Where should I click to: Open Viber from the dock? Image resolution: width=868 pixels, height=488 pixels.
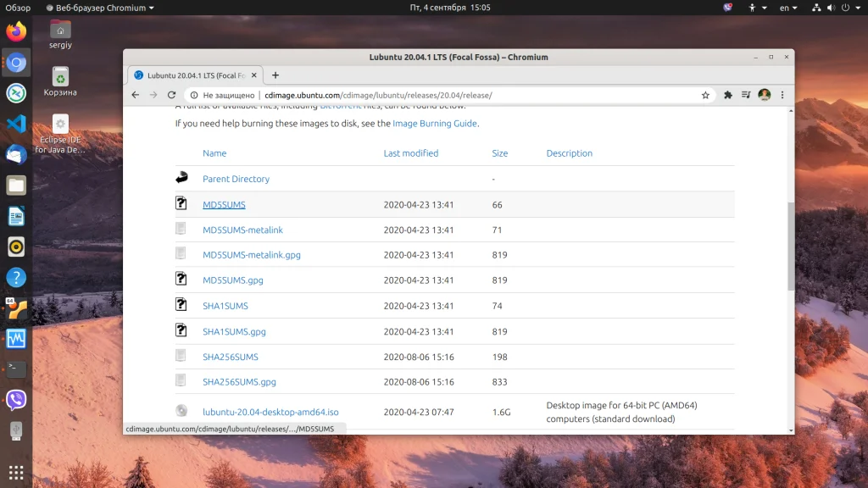(x=16, y=400)
